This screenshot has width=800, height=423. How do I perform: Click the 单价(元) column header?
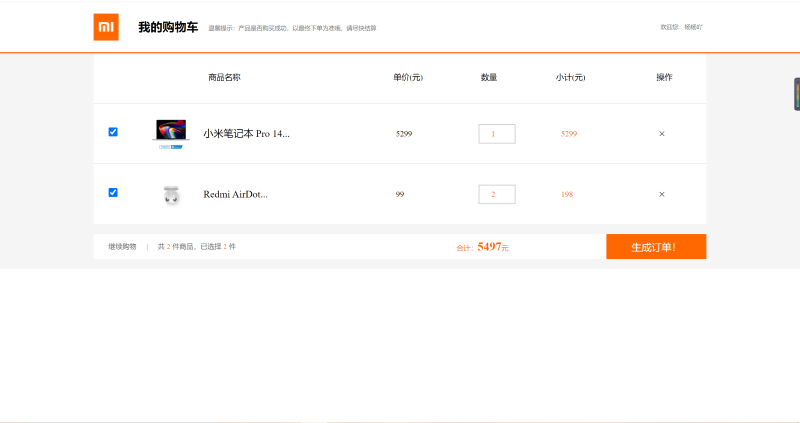[x=408, y=78]
